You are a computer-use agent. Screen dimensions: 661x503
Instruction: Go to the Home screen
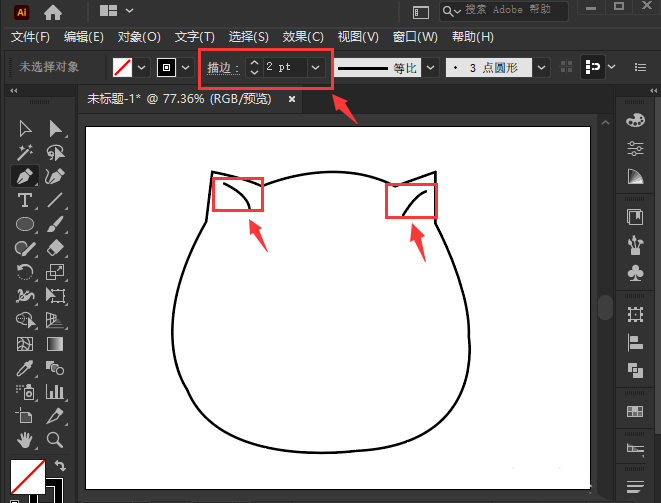coord(53,12)
